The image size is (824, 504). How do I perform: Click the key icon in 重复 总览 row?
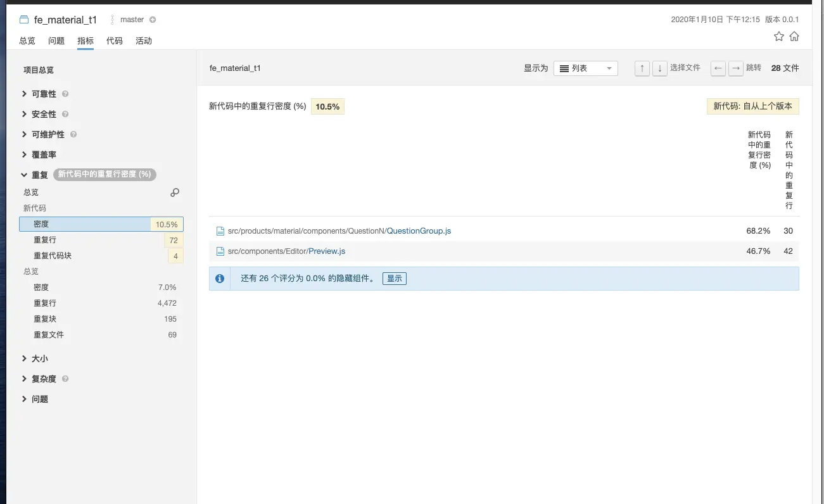[175, 192]
